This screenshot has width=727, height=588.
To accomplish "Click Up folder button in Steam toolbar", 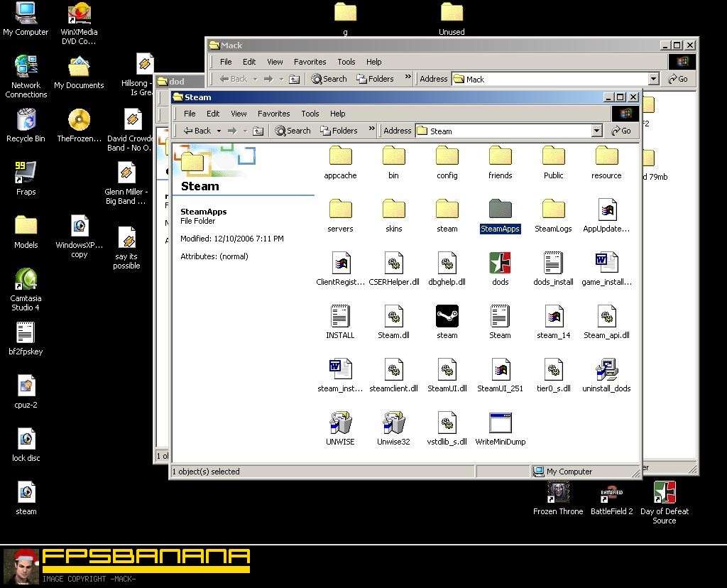I will (x=258, y=131).
